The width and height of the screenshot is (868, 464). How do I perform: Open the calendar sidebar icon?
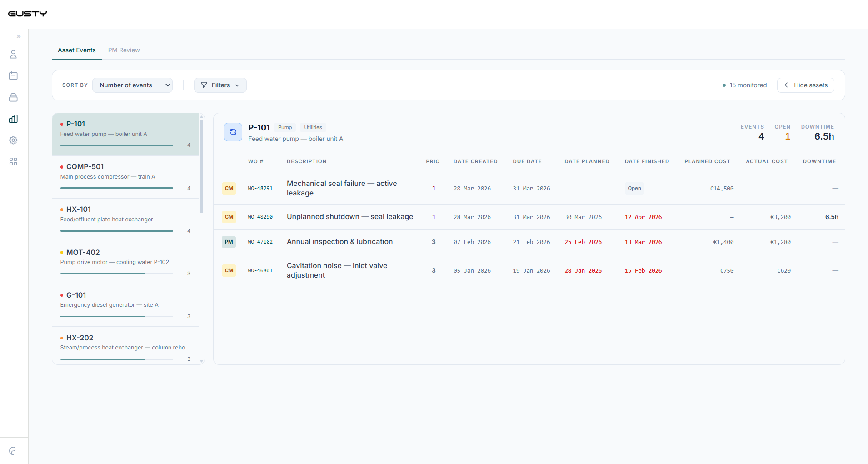13,76
